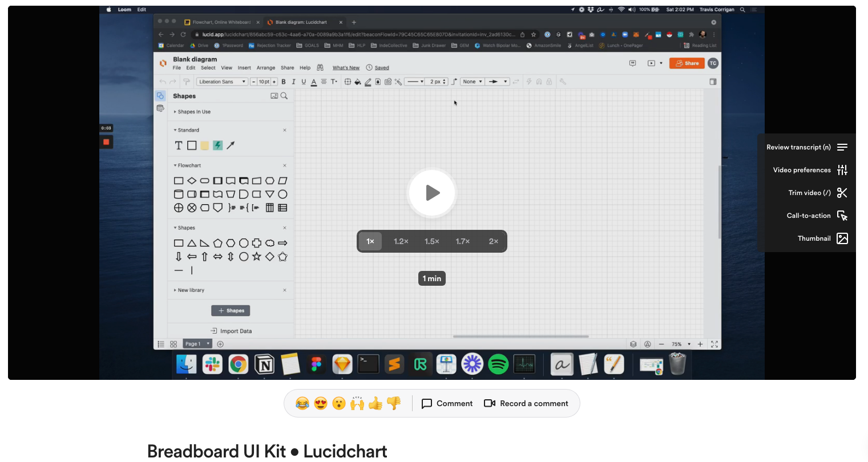This screenshot has height=462, width=868.
Task: Expand the Shapes In Use section
Action: point(192,112)
